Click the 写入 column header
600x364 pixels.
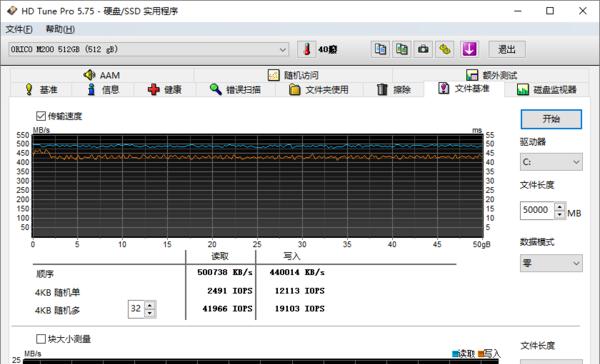(x=292, y=256)
